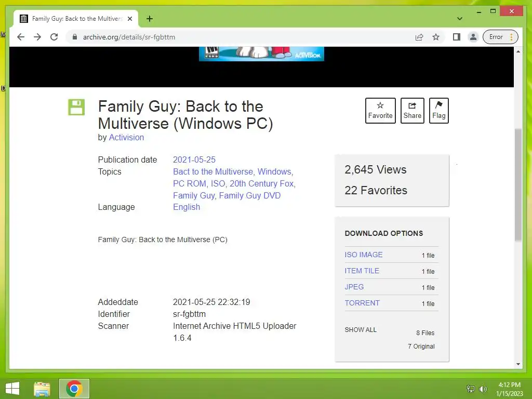The image size is (532, 399).
Task: Expand the tab search dropdown
Action: (460, 19)
